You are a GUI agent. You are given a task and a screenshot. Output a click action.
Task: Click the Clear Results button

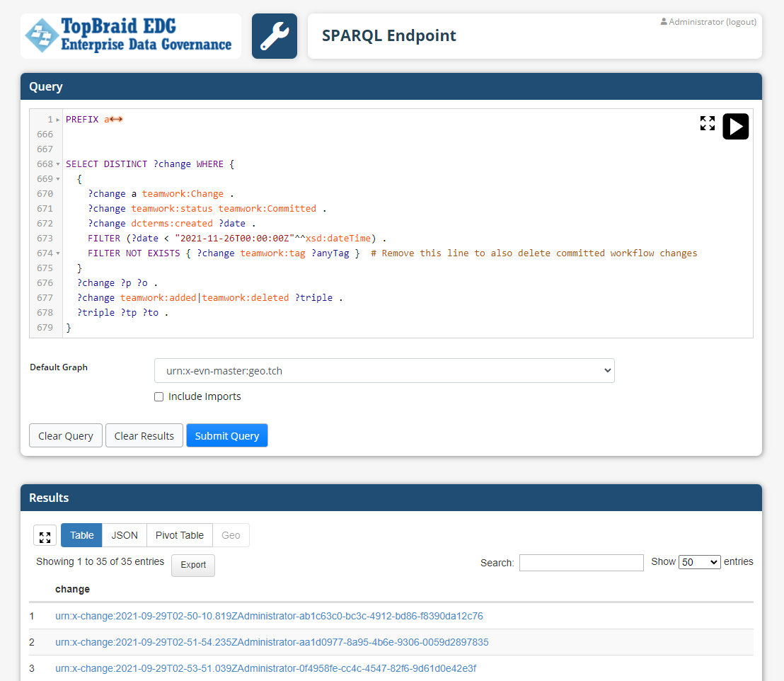pyautogui.click(x=144, y=435)
